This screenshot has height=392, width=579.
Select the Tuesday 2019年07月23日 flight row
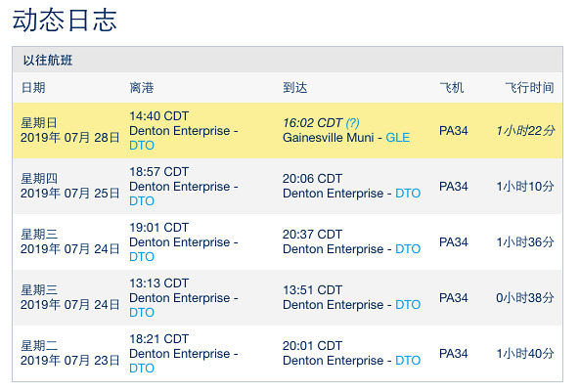288,354
